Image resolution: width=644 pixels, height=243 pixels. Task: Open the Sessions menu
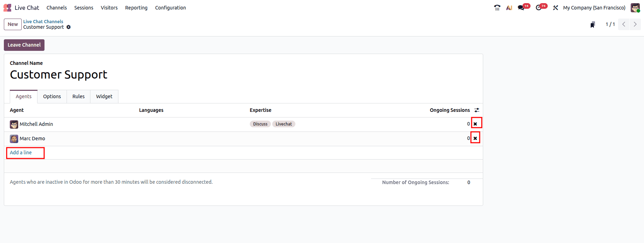tap(84, 8)
